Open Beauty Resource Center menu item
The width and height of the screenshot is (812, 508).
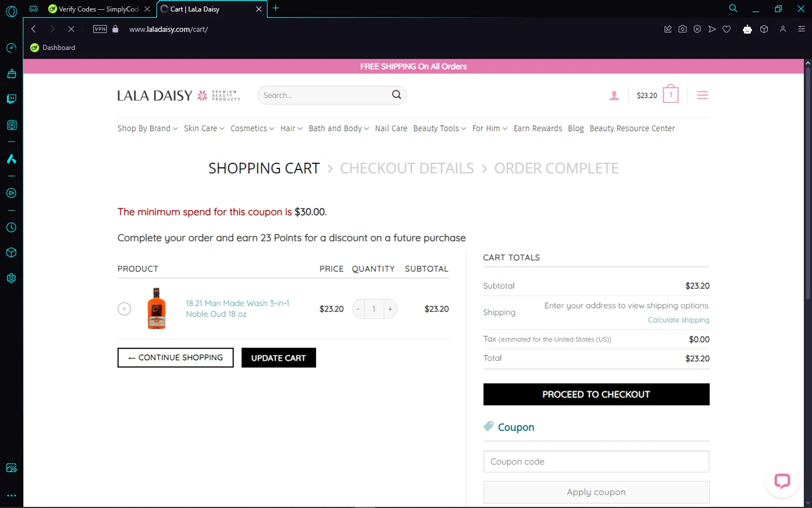point(632,128)
